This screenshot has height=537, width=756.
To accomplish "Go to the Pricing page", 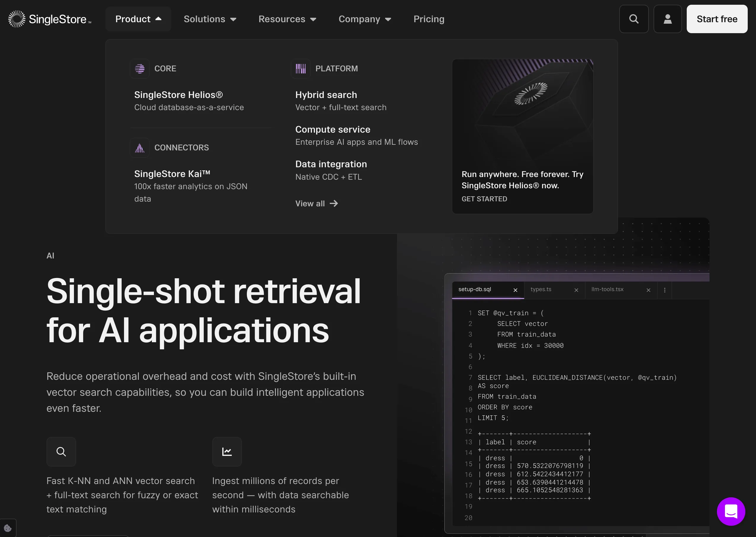I will (x=429, y=19).
